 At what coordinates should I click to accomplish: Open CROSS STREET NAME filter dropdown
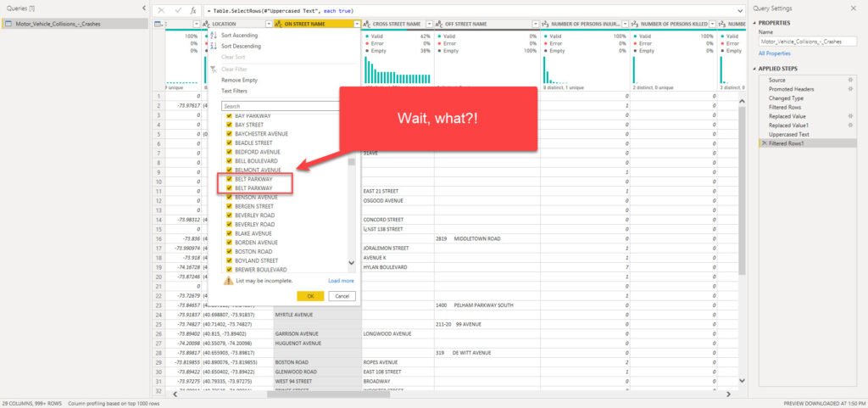pyautogui.click(x=429, y=25)
